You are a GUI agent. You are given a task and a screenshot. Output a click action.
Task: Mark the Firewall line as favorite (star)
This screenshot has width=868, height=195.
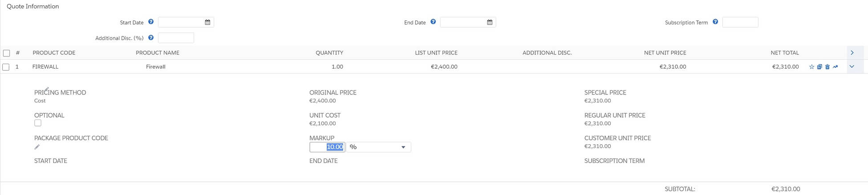811,67
